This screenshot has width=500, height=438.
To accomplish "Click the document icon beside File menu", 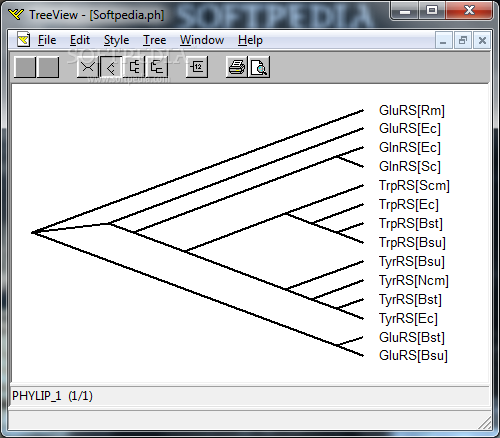I will coord(24,40).
